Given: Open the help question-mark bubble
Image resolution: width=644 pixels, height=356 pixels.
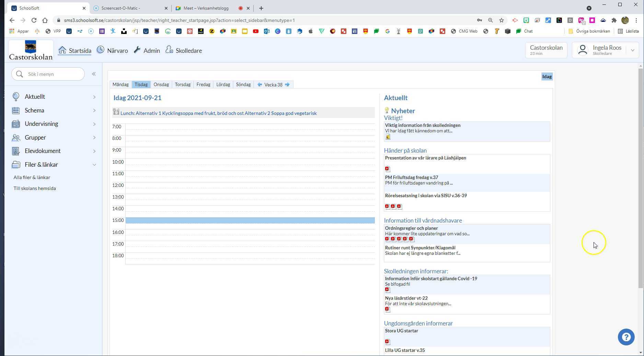Looking at the screenshot, I should coord(626,337).
